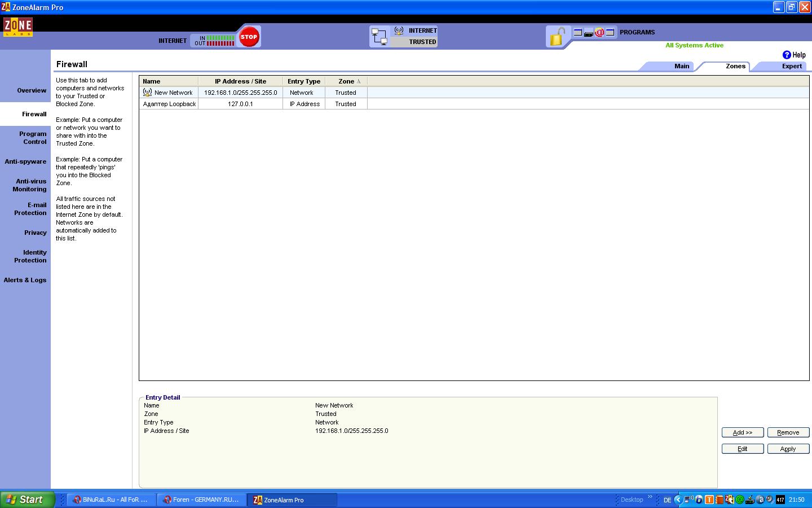Open the Overview panel

[32, 90]
